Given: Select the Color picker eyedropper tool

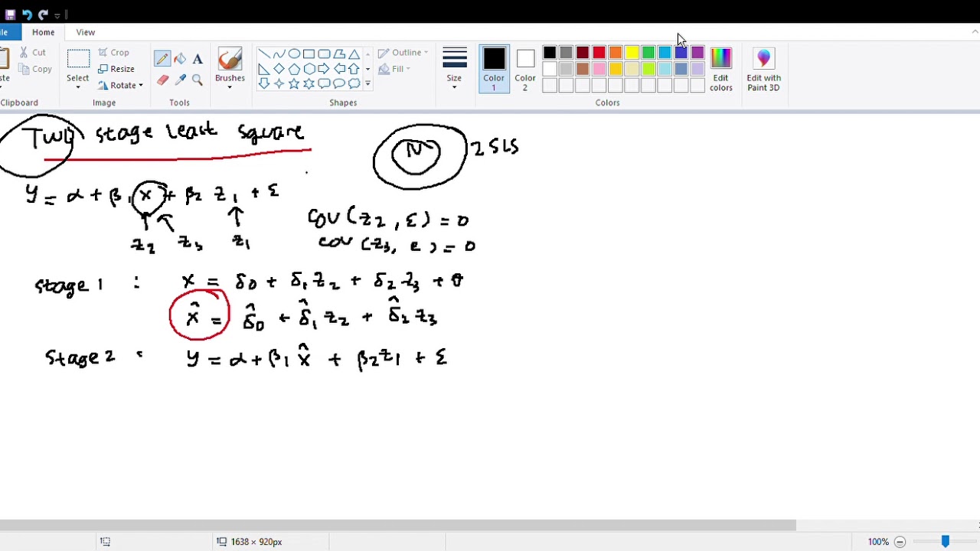Looking at the screenshot, I should 180,80.
